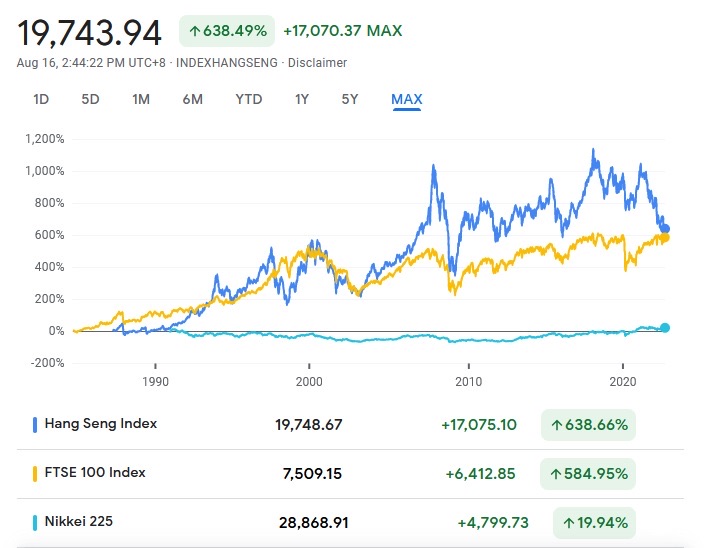Viewport: 704px width, 548px height.
Task: Select the 1D time range tab
Action: click(41, 99)
